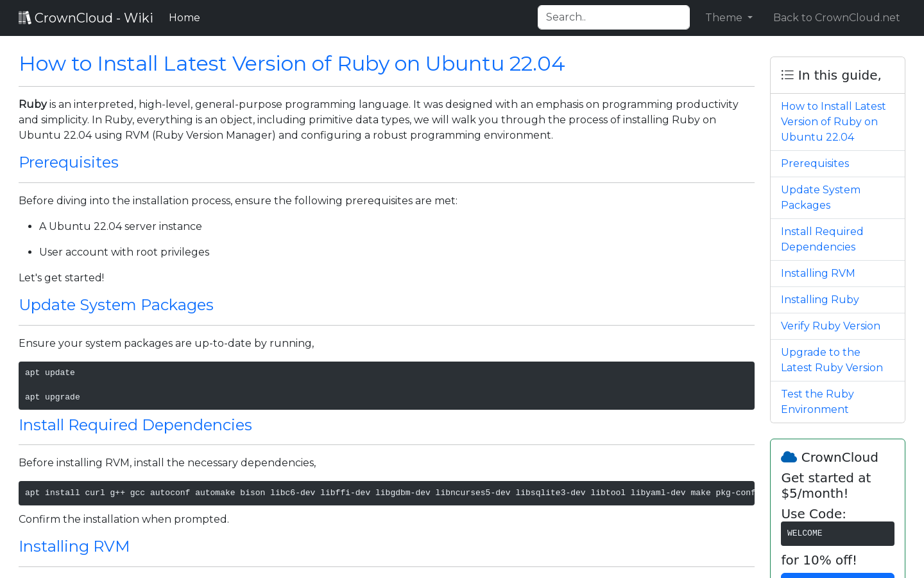This screenshot has width=924, height=578.
Task: Navigate to Installing RVM sidebar entry
Action: (x=817, y=274)
